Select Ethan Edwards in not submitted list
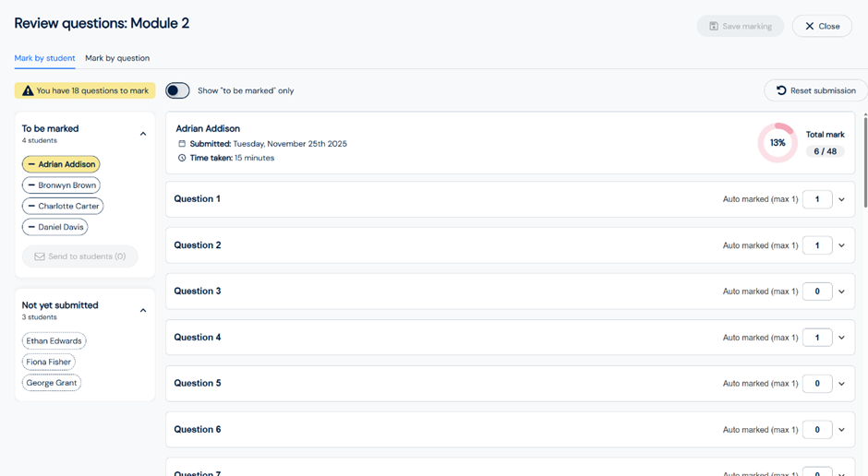This screenshot has height=476, width=868. (54, 341)
